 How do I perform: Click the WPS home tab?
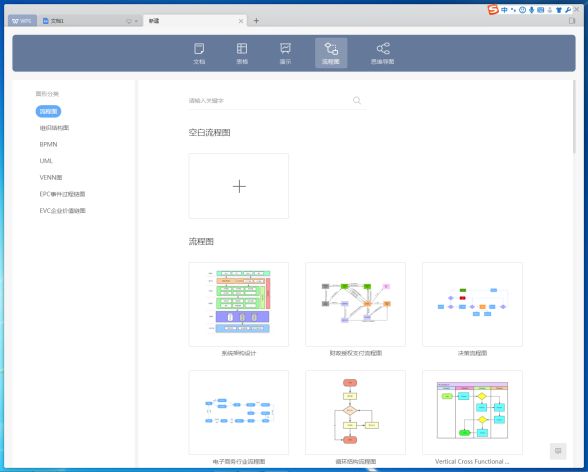22,21
